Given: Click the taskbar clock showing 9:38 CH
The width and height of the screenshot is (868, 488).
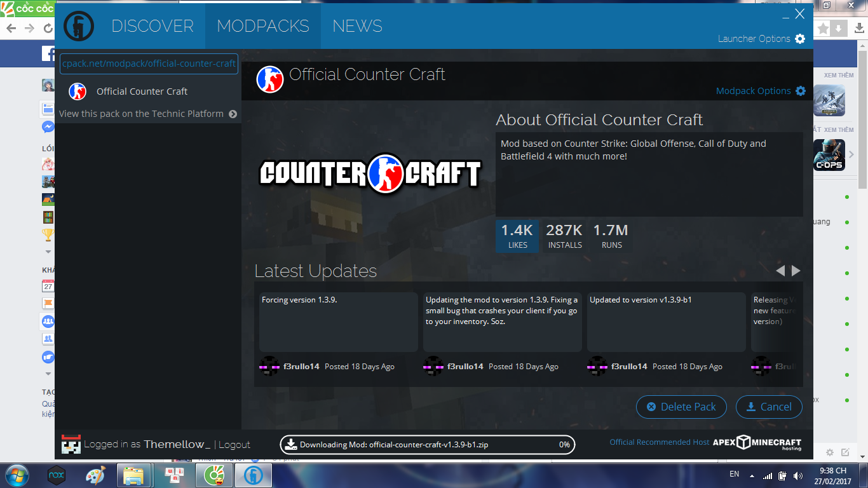Looking at the screenshot, I should (833, 476).
